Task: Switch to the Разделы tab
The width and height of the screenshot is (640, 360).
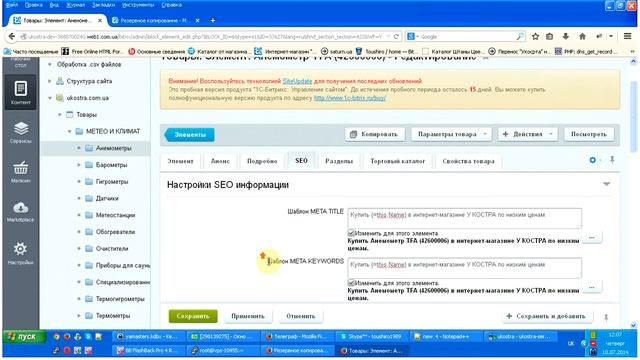Action: point(339,161)
